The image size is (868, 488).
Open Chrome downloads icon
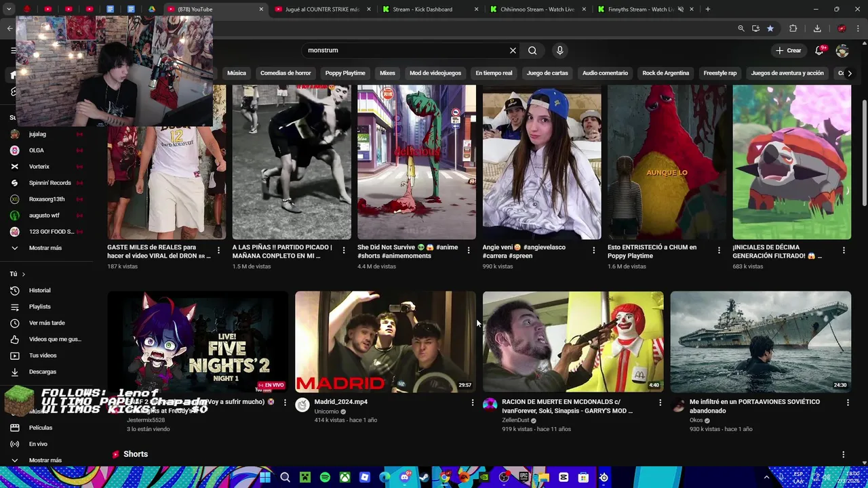[817, 28]
